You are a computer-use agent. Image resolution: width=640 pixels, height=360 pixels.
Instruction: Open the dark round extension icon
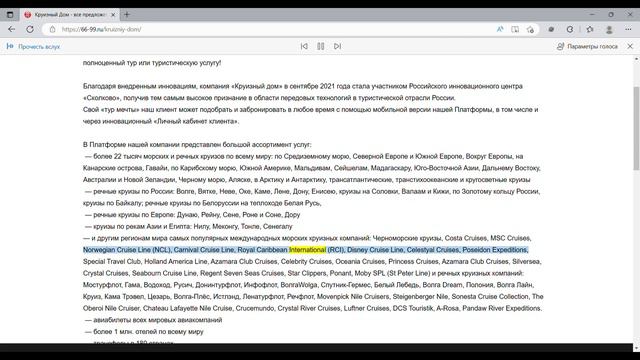[x=551, y=29]
